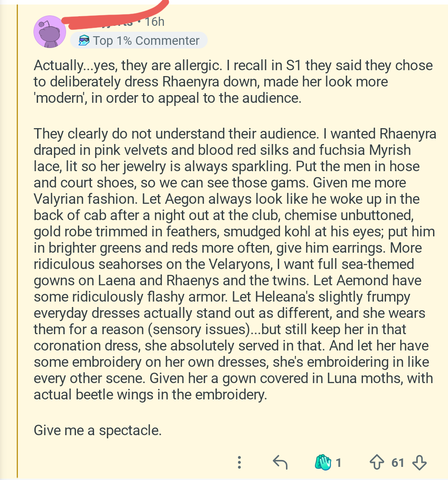This screenshot has width=448, height=480.
Task: Click the sunglasses badge icon beside Top 1%
Action: click(x=84, y=41)
